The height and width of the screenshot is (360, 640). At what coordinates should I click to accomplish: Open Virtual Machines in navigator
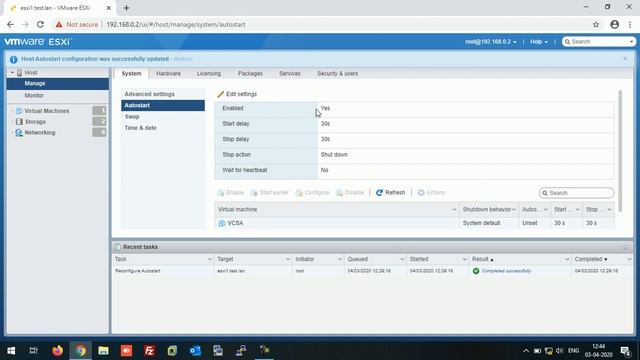47,111
